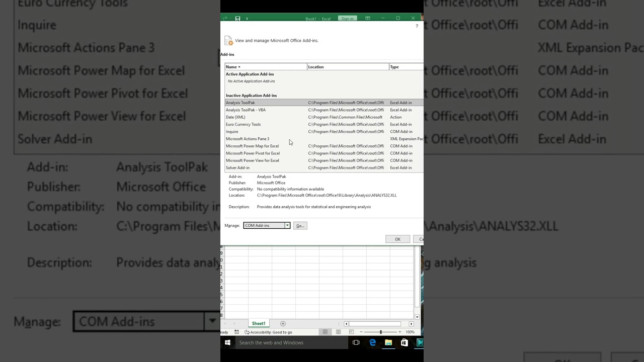Select Microsoft Power Pivot for Excel
The image size is (644, 362).
pos(324,153)
